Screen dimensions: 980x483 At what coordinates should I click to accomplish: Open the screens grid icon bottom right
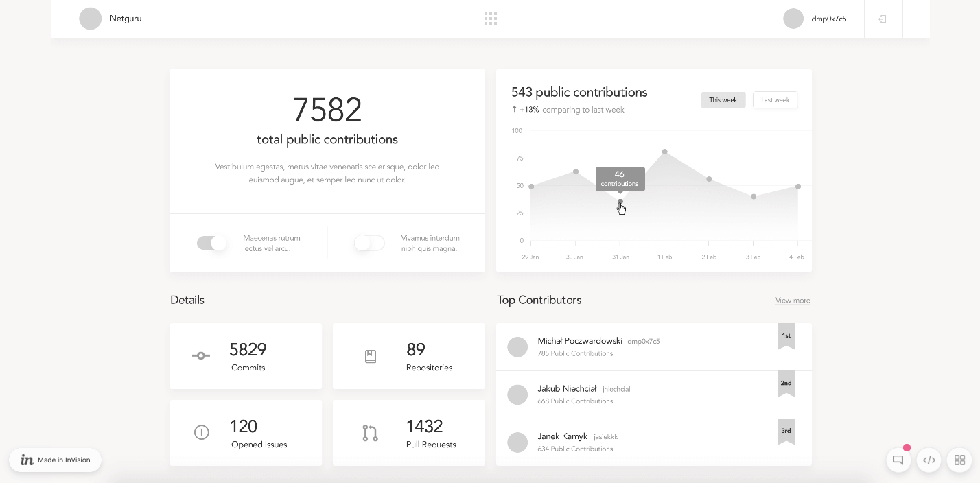point(959,460)
